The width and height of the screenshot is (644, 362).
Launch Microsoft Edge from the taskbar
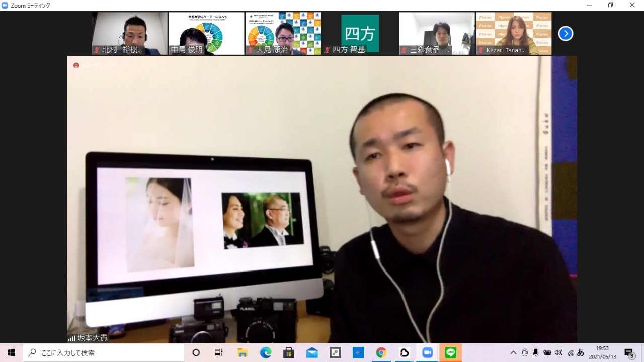click(x=266, y=352)
